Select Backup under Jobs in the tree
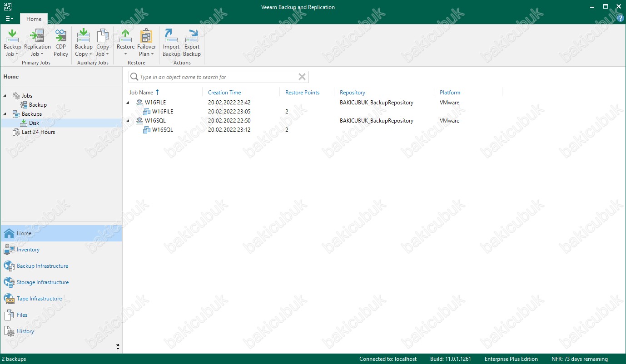The image size is (626, 364). click(x=38, y=105)
